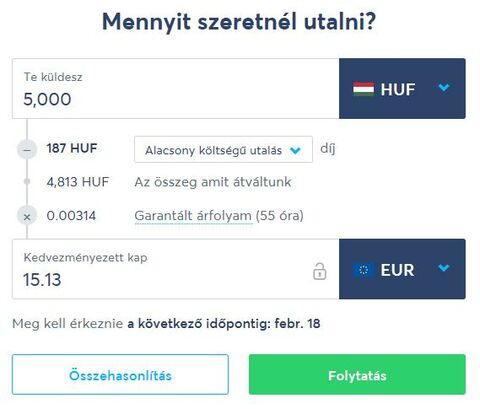480x409 pixels.
Task: Expand the EUR currency dropdown chevron
Action: click(444, 268)
